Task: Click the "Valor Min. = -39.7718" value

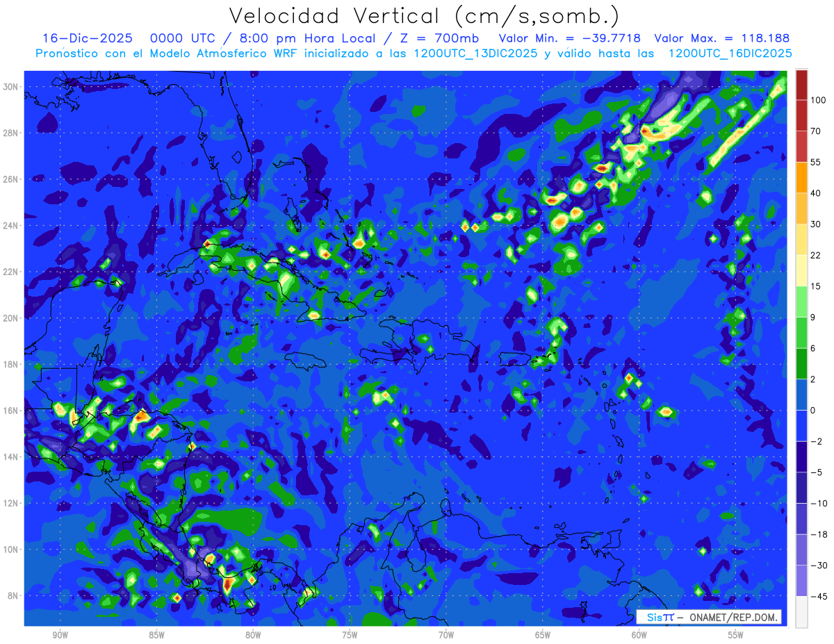Action: (570, 38)
